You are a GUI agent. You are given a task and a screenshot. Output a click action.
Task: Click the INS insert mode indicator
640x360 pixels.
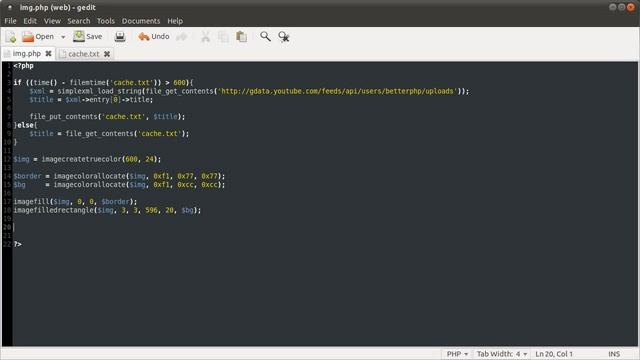pyautogui.click(x=614, y=354)
